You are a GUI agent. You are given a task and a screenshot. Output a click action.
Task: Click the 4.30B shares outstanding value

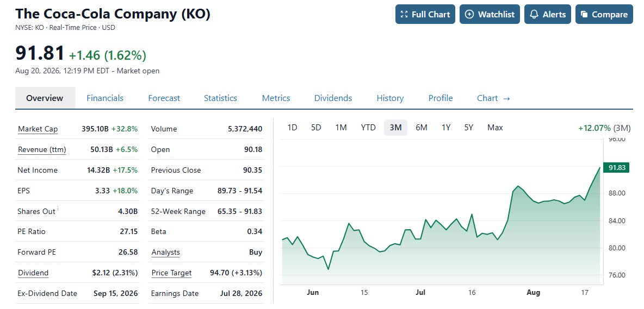coord(128,211)
